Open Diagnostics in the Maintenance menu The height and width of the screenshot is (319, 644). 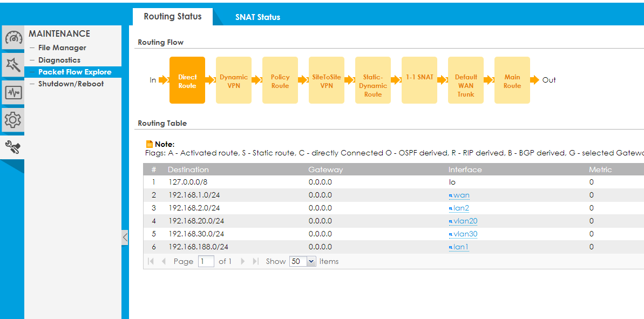[59, 60]
